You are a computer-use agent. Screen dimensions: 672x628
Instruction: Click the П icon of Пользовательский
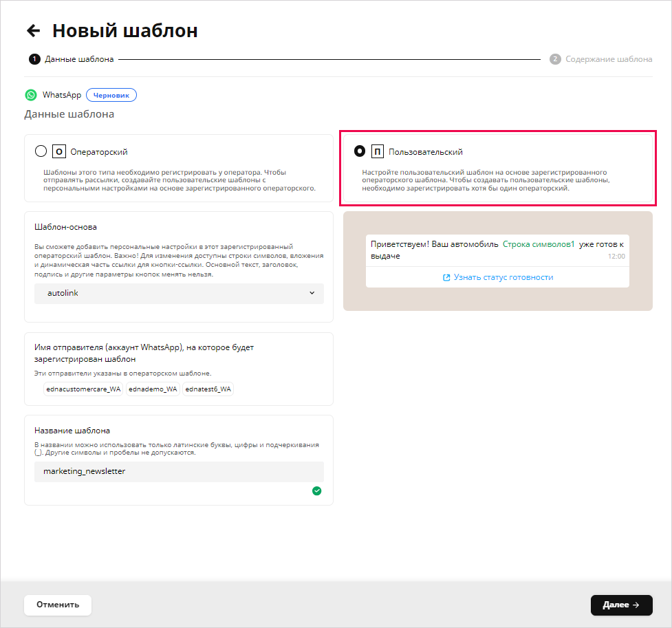pyautogui.click(x=378, y=152)
